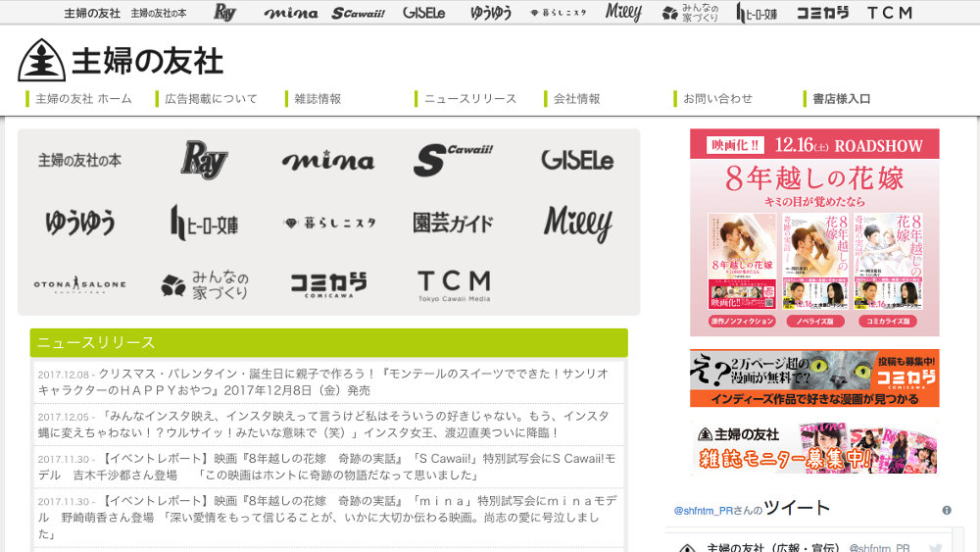Viewport: 980px width, 552px height.
Task: Click コミカワ cat manga banner
Action: click(x=814, y=378)
